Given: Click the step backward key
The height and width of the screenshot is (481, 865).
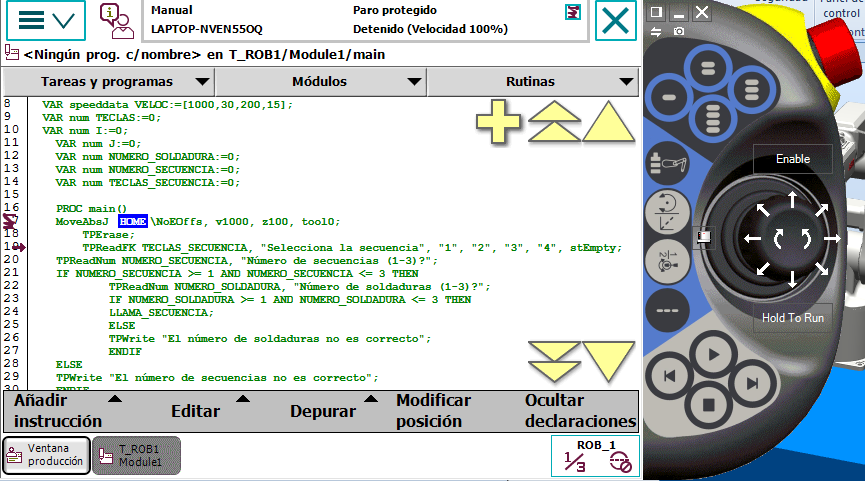Looking at the screenshot, I should point(669,376).
